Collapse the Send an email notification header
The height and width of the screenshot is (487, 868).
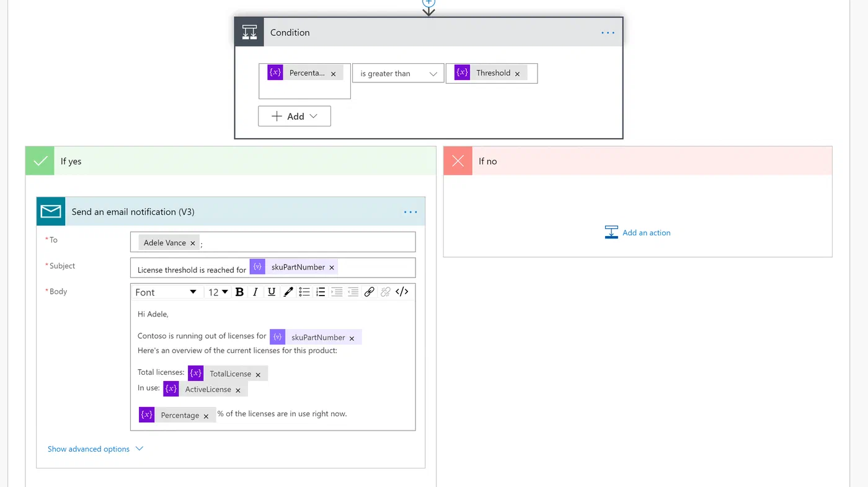(231, 211)
